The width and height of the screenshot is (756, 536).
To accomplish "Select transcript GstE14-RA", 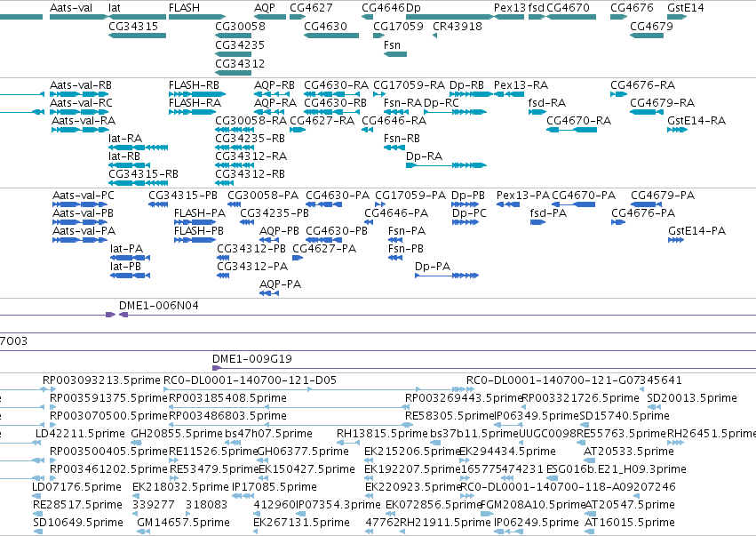I will (696, 121).
